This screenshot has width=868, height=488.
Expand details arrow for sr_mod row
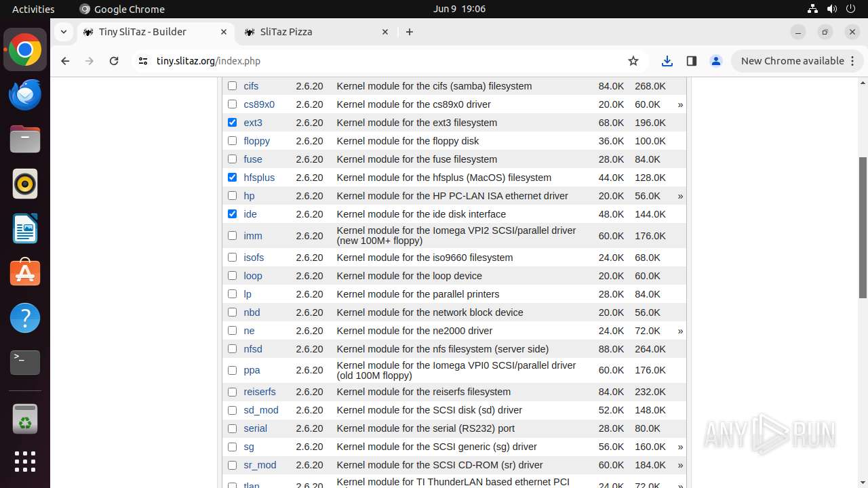[x=680, y=466]
